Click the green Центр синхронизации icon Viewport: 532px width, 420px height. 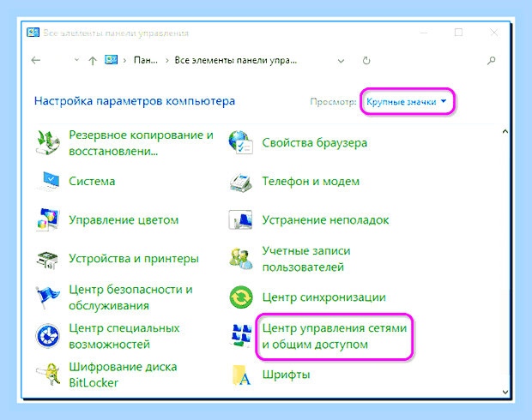241,297
